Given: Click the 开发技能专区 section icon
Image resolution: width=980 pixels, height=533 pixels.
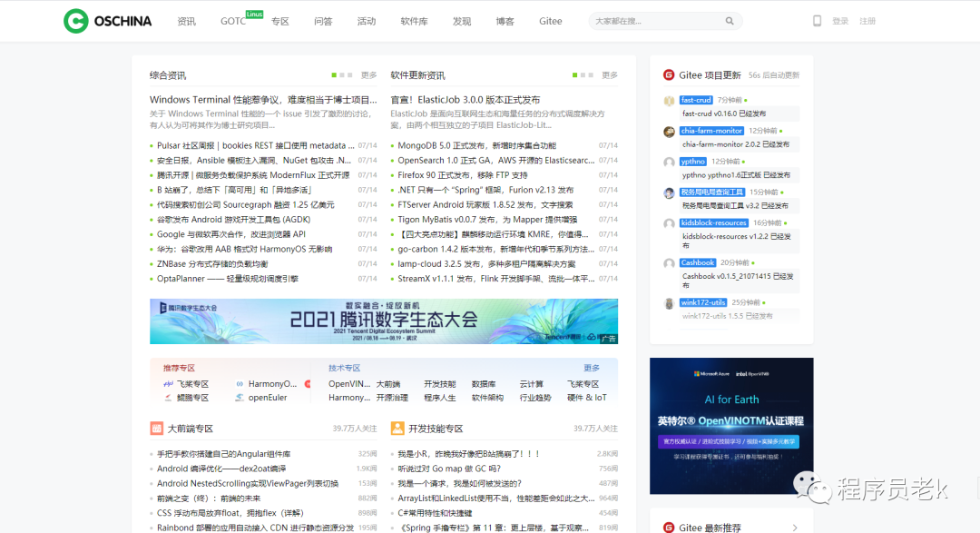Looking at the screenshot, I should 397,429.
